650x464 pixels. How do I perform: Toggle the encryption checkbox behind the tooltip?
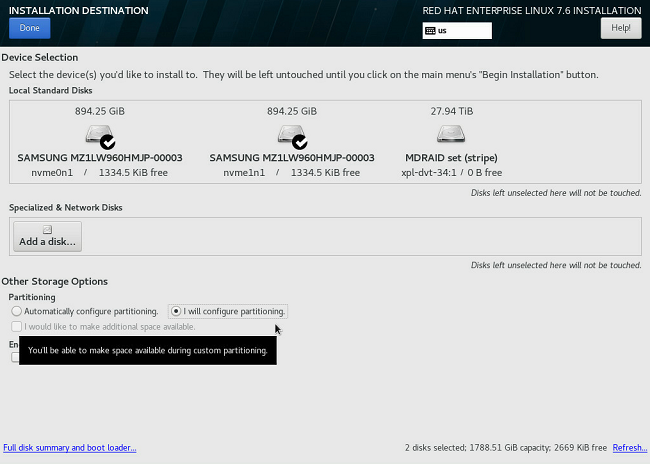pyautogui.click(x=15, y=357)
